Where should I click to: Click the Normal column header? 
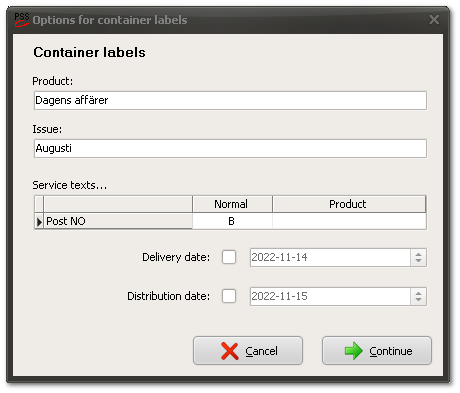(232, 204)
